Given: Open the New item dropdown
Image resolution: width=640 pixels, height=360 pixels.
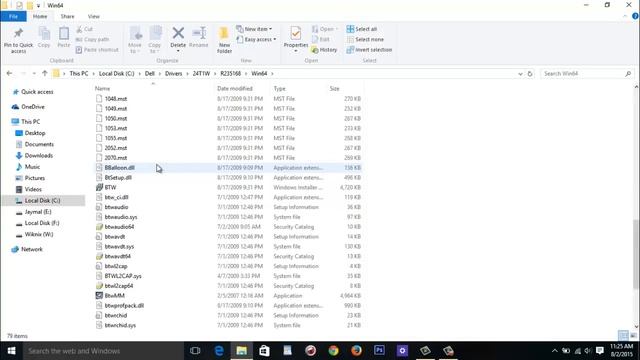Looking at the screenshot, I should tap(254, 29).
